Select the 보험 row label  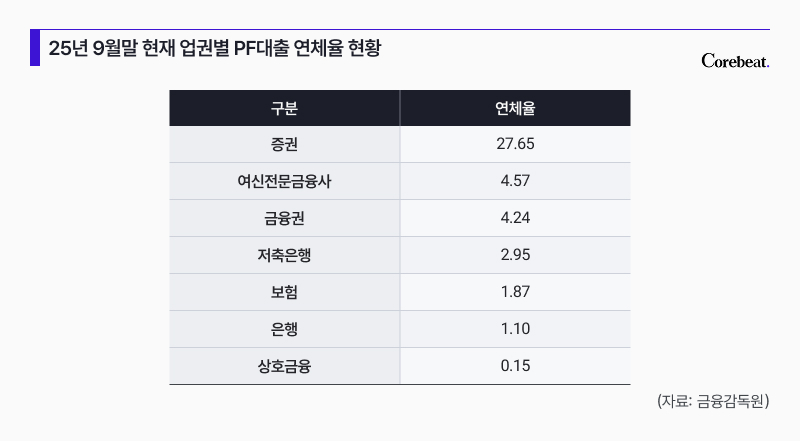[284, 292]
